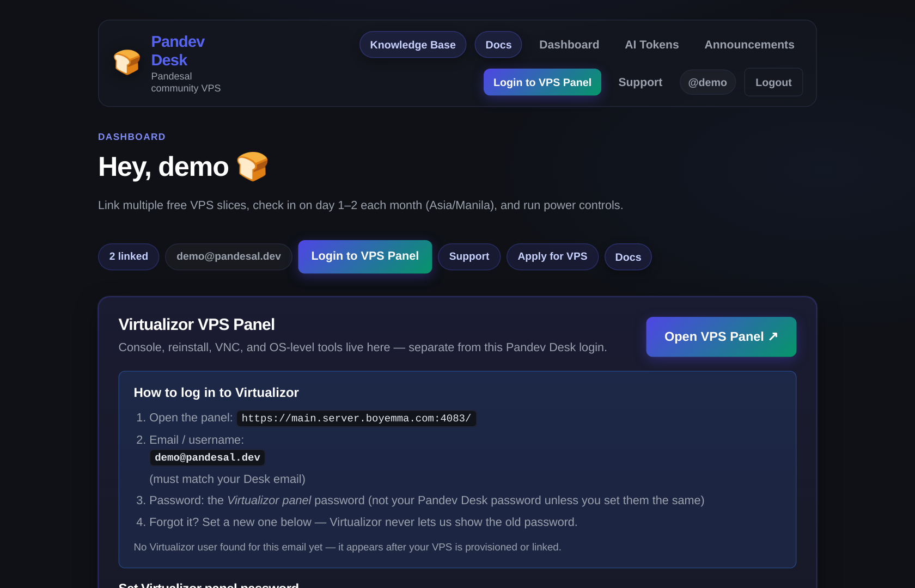
Task: Click Login to VPS Panel below greeting
Action: (365, 256)
